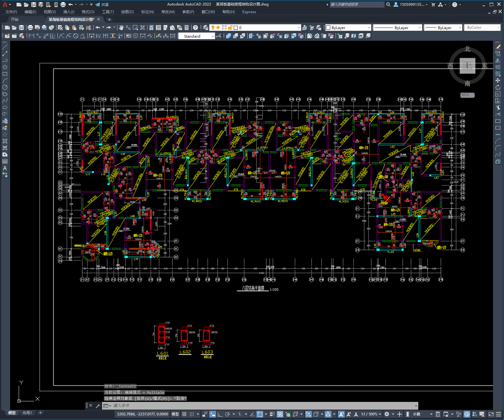Open the 文件(F) menu
Viewport: 504px width, 420px height.
click(x=11, y=12)
